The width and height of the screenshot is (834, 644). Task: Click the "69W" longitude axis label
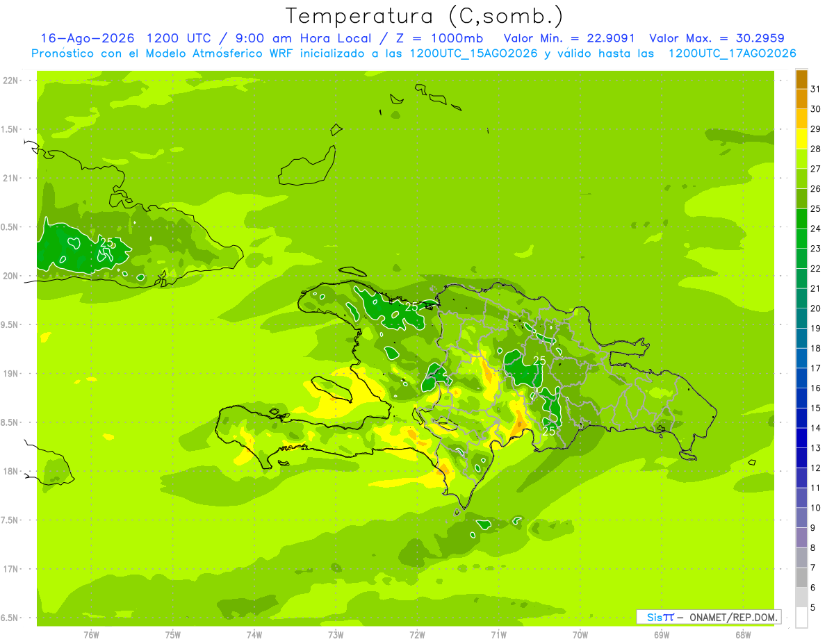click(662, 634)
